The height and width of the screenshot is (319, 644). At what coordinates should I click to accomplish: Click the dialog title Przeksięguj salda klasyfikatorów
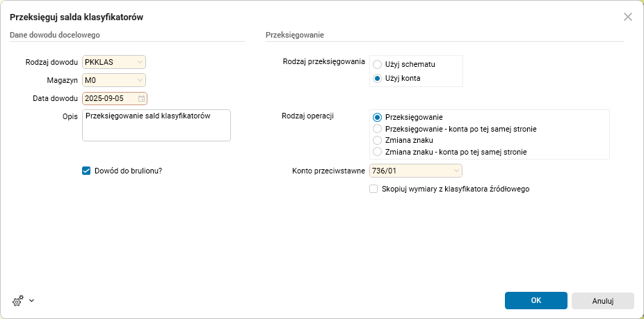[77, 17]
